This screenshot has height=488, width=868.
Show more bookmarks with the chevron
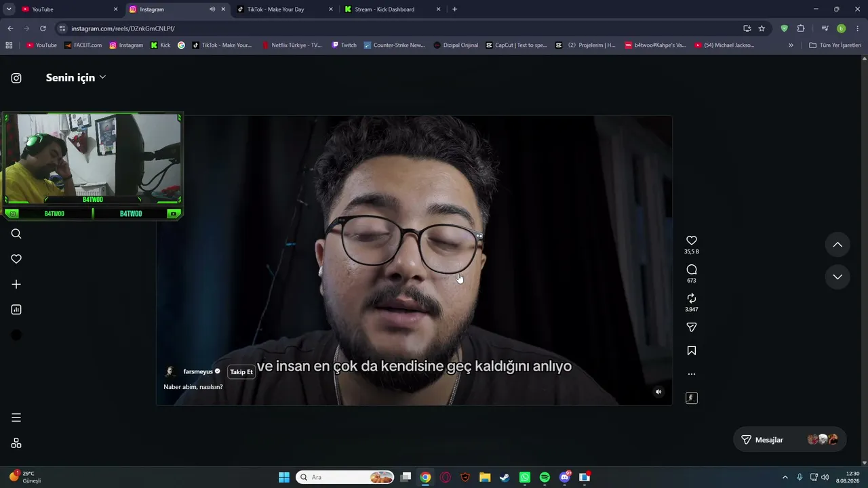[791, 45]
